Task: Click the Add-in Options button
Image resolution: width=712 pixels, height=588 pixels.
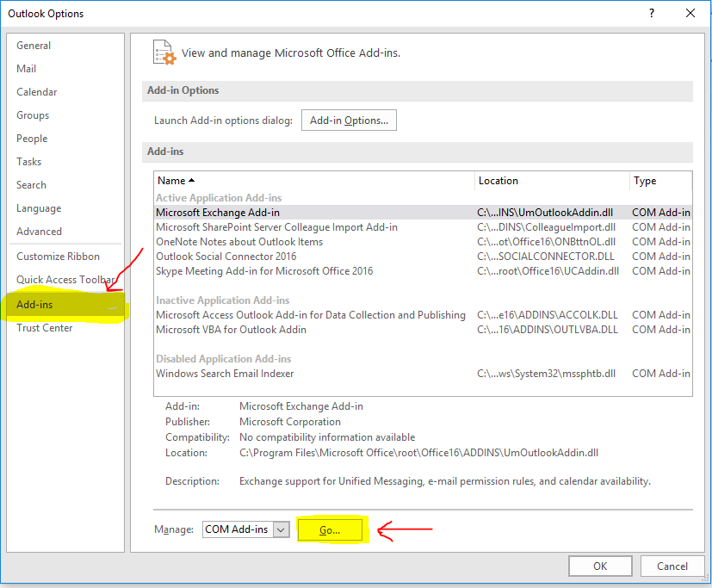Action: click(349, 121)
